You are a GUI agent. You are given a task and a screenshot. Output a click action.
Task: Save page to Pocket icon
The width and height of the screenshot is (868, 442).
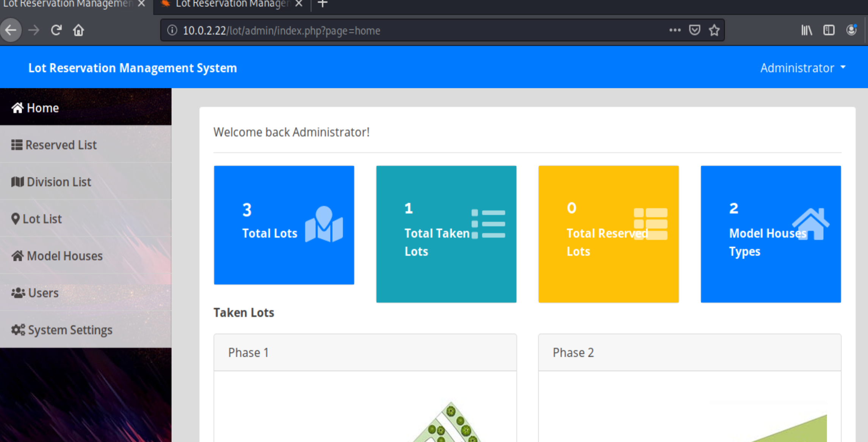click(694, 30)
